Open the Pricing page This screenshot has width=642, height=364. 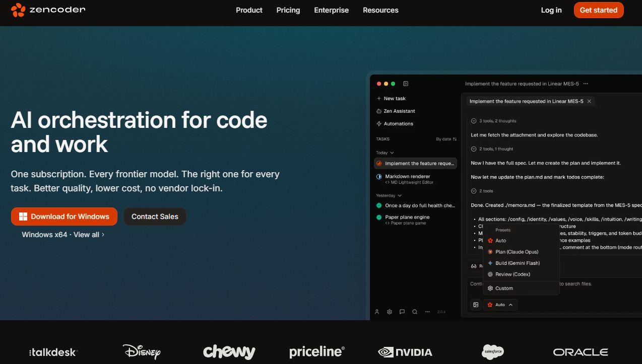coord(288,10)
